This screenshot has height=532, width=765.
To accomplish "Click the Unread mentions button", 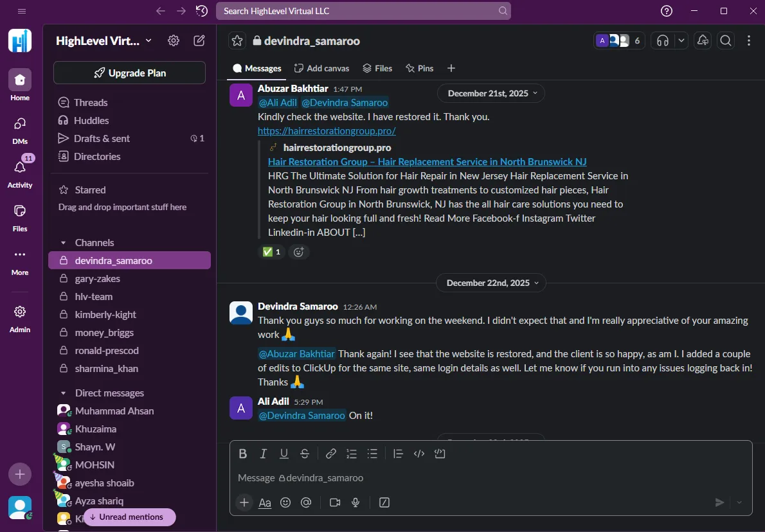I will point(129,517).
